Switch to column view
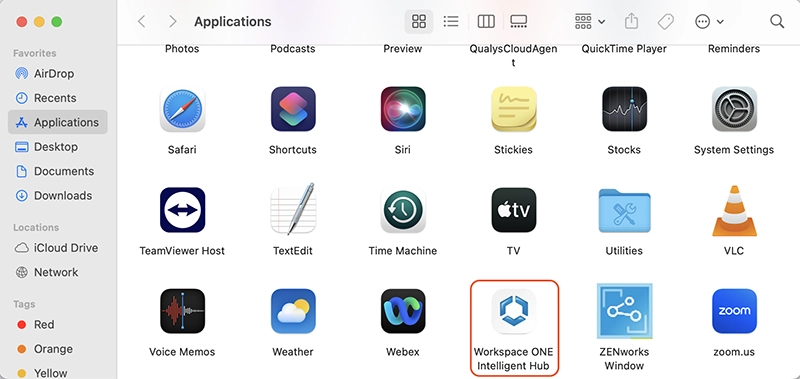The image size is (800, 379). pyautogui.click(x=486, y=21)
